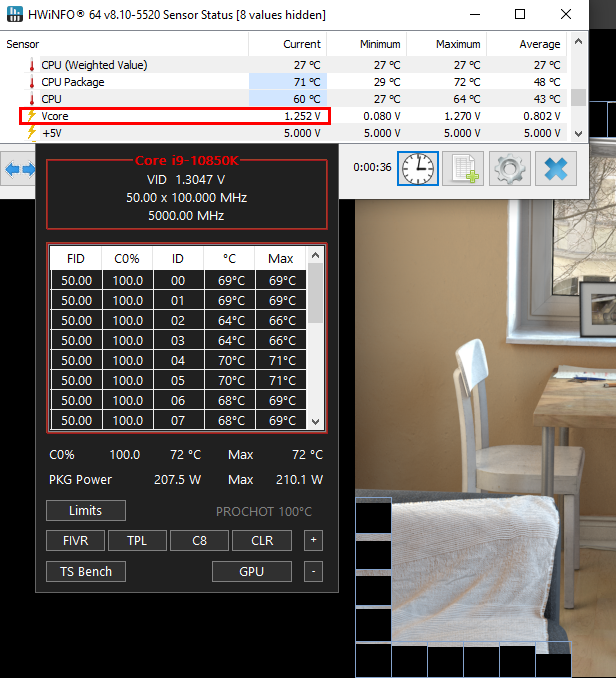The width and height of the screenshot is (616, 678).
Task: Click the CPU Package current 71 °C value
Action: 307,82
